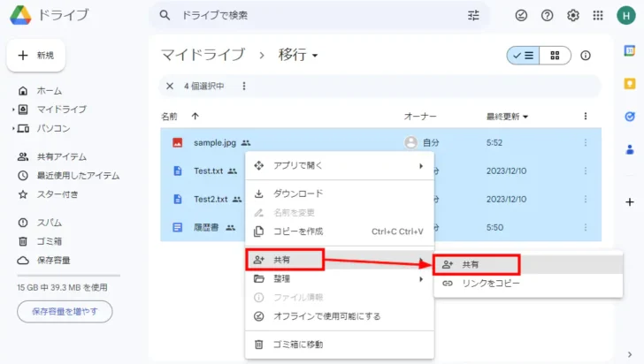The width and height of the screenshot is (644, 364).
Task: Hide side panel chevron at bottom right
Action: 630,354
